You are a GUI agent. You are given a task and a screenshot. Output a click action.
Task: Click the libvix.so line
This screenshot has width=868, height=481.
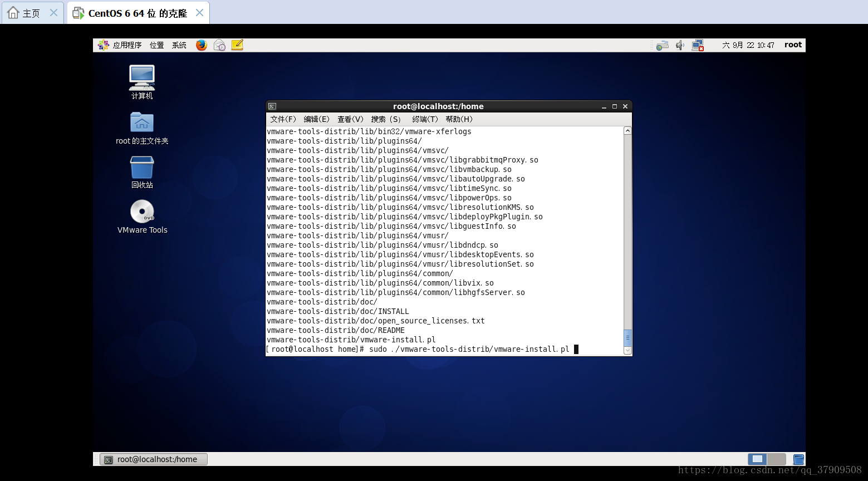pos(380,283)
